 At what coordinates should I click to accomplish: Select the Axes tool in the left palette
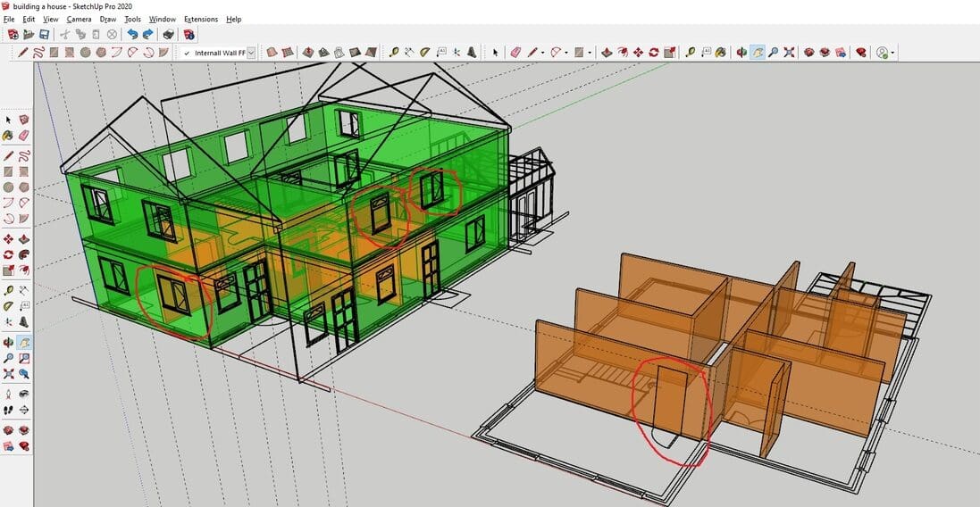pos(8,321)
